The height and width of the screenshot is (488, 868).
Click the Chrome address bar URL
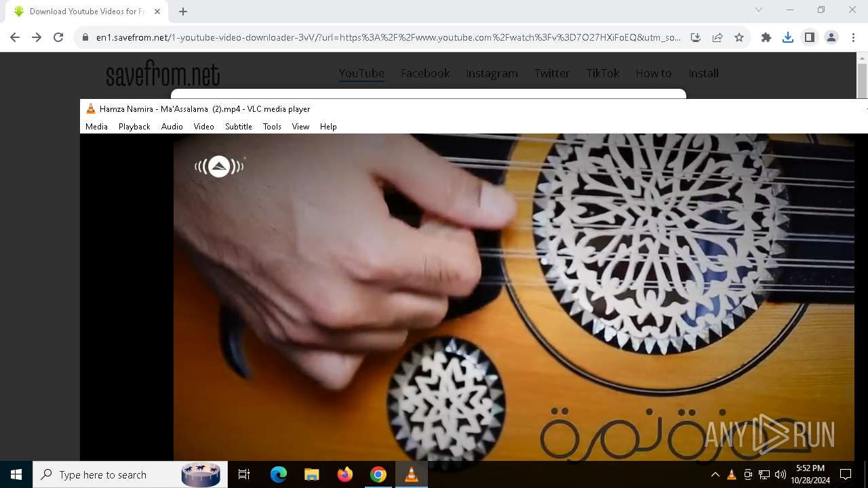point(388,38)
